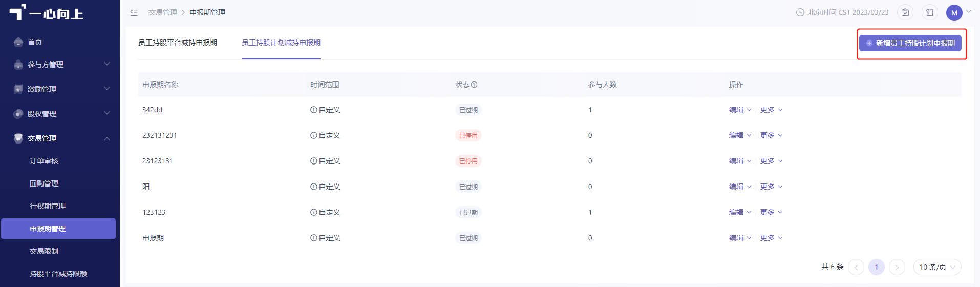Click the 一心向上 logo
Screen dimensions: 980x287
click(x=46, y=13)
